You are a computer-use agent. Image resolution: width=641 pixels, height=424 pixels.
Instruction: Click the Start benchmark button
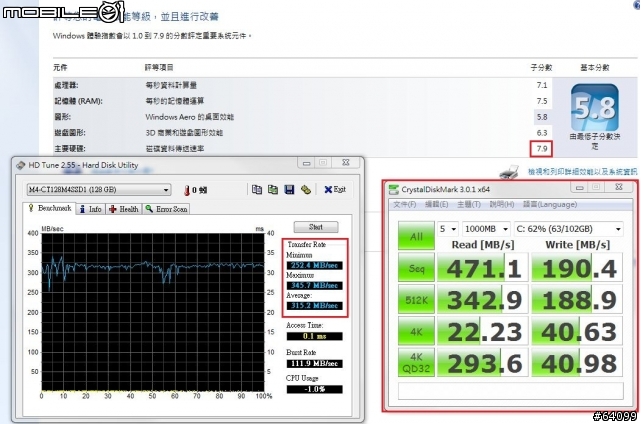[316, 227]
